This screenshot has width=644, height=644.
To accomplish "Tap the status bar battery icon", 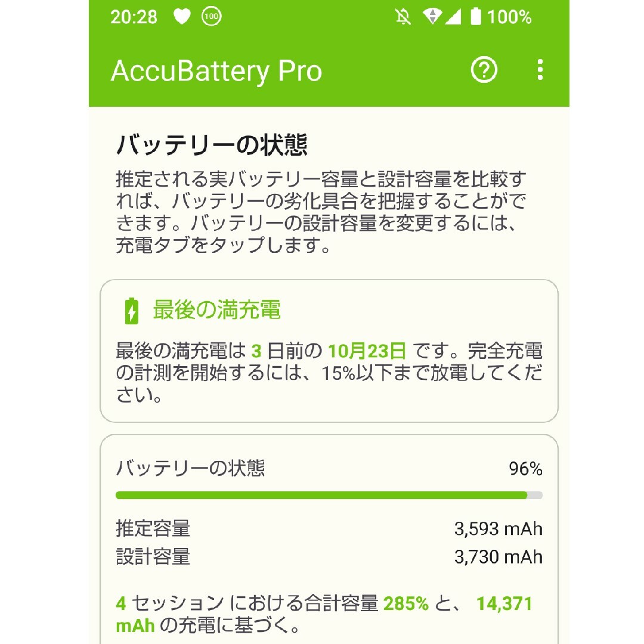I will tap(476, 17).
